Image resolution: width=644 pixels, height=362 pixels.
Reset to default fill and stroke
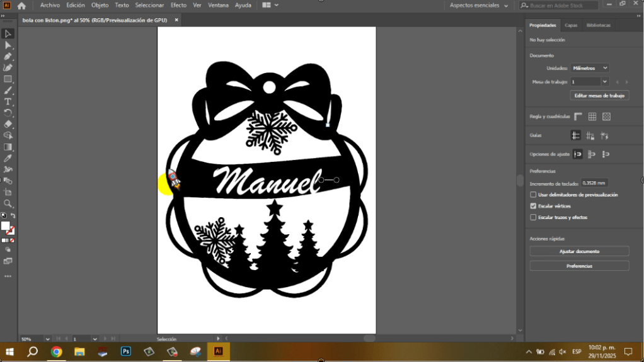pyautogui.click(x=4, y=215)
